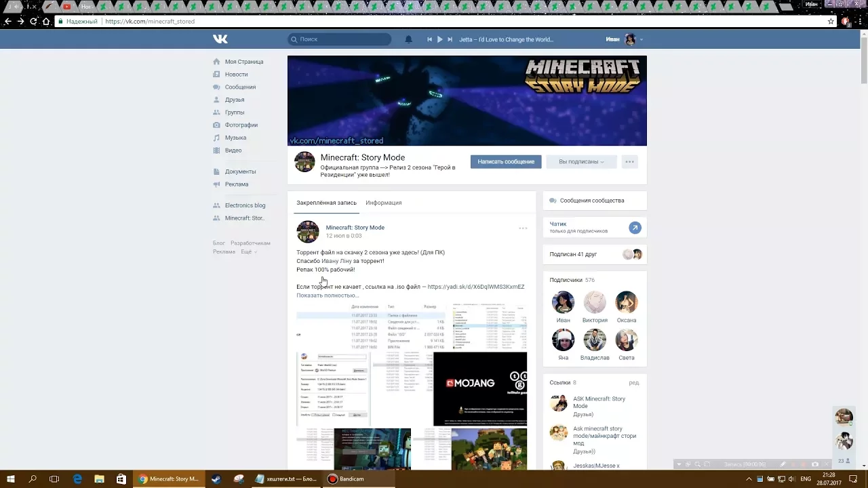Open Сообщения сообщества panel
This screenshot has height=488, width=868.
click(x=595, y=201)
